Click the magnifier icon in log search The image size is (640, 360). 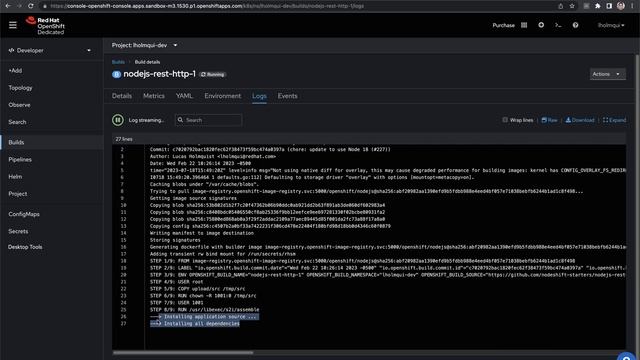(x=180, y=120)
